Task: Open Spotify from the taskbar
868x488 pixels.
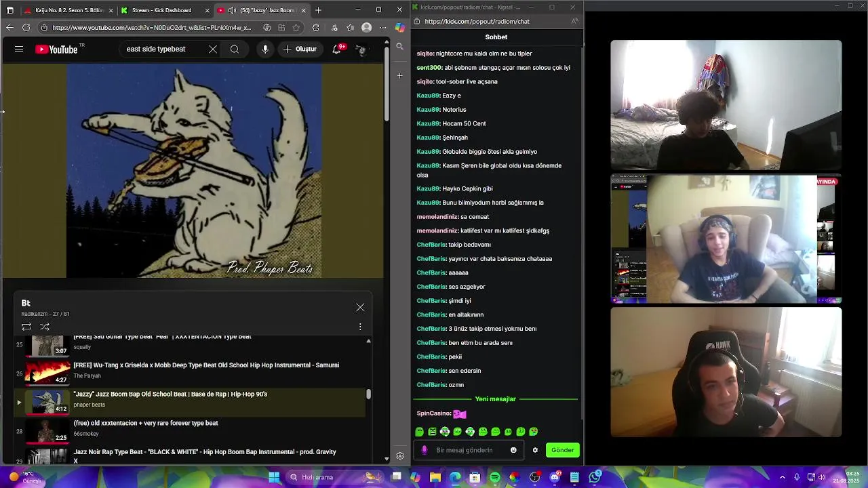Action: click(x=495, y=477)
